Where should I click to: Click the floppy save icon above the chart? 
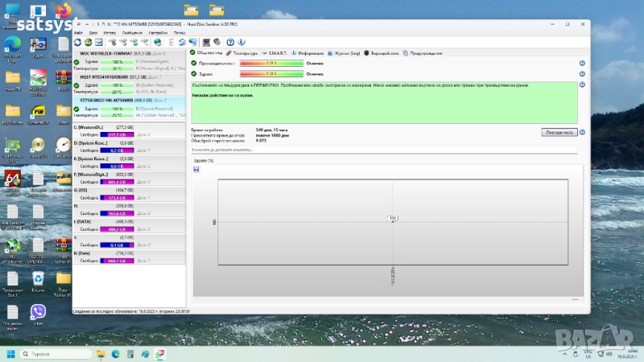point(196,168)
